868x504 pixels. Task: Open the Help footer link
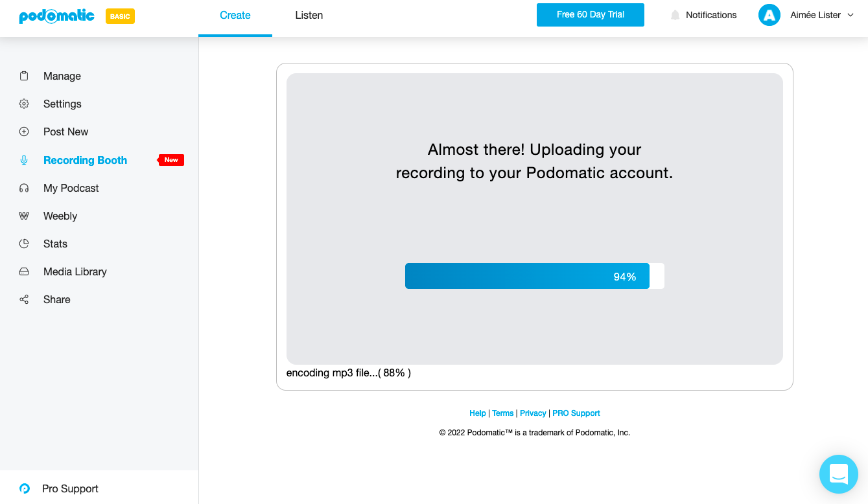click(478, 413)
